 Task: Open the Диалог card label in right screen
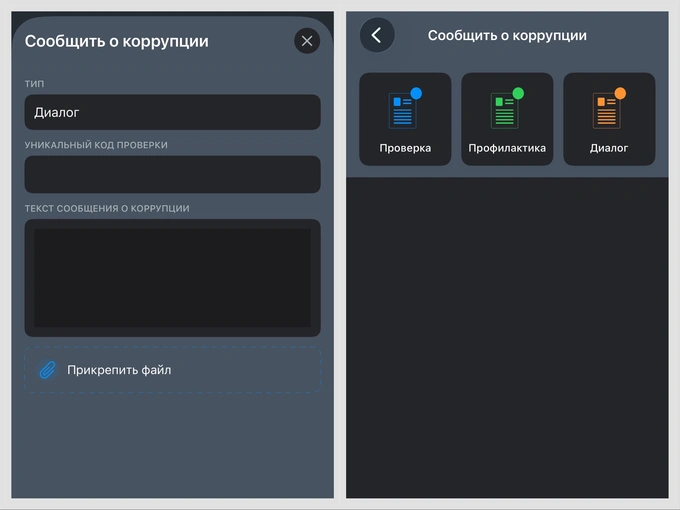coord(609,148)
